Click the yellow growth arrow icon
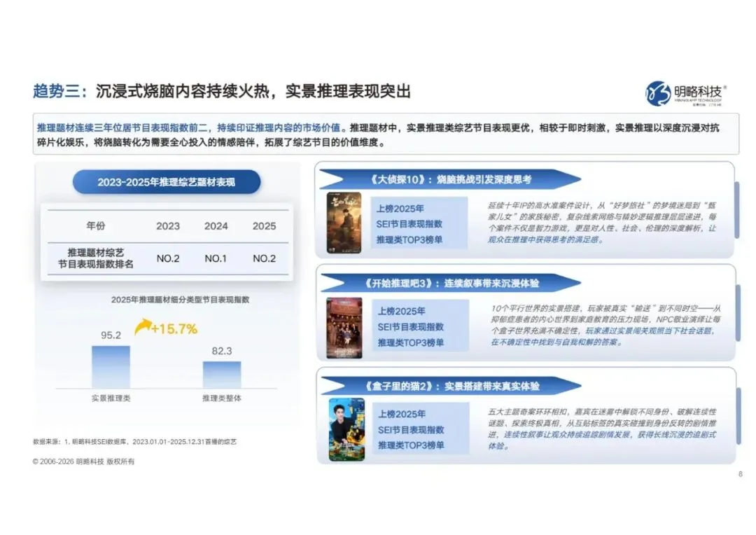This screenshot has width=756, height=535. pos(142,326)
